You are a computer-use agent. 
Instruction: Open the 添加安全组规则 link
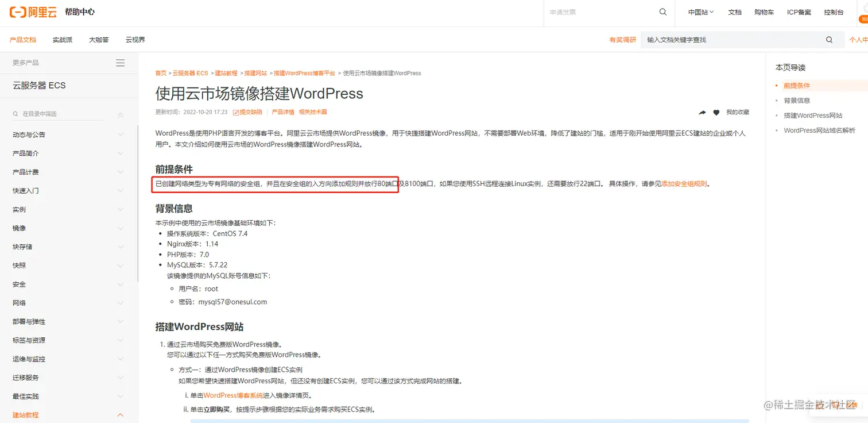[684, 184]
